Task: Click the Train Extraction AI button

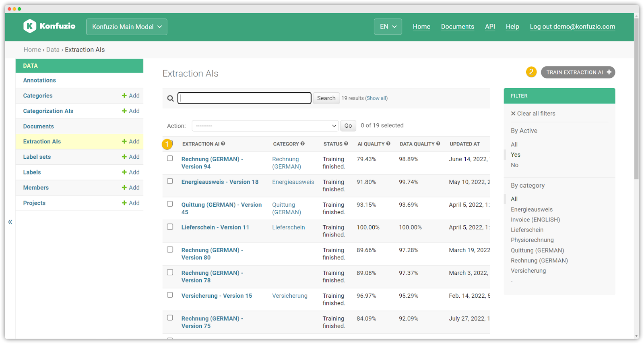Action: pos(578,72)
